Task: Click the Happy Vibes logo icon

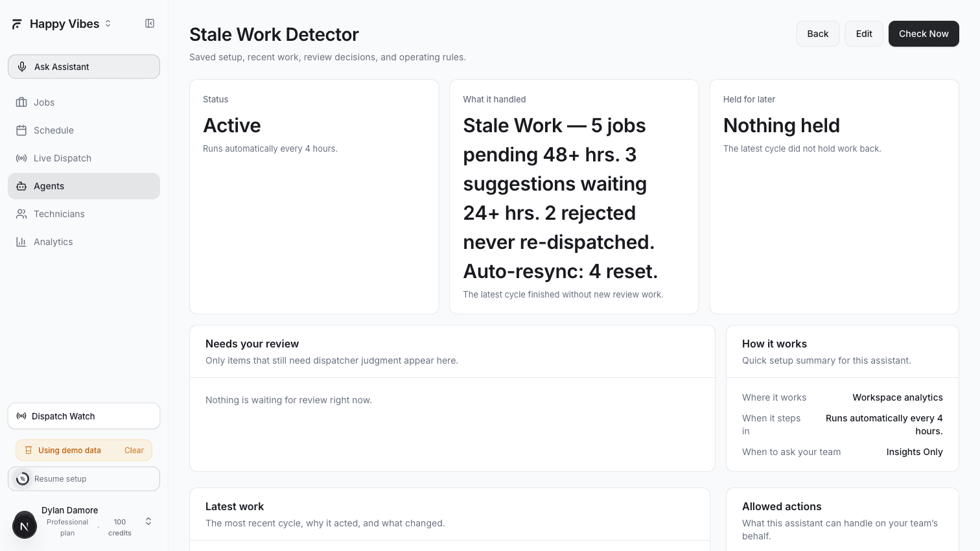Action: [x=16, y=23]
